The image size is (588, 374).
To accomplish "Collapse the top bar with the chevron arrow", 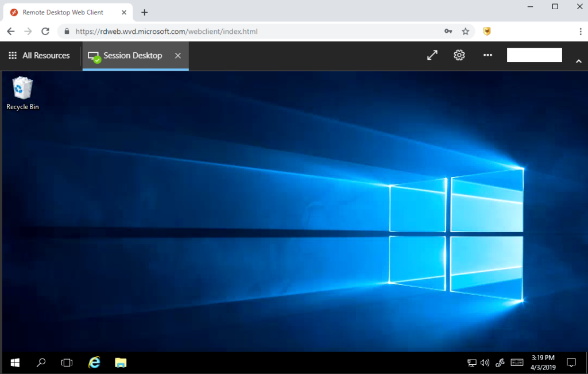I will 579,61.
